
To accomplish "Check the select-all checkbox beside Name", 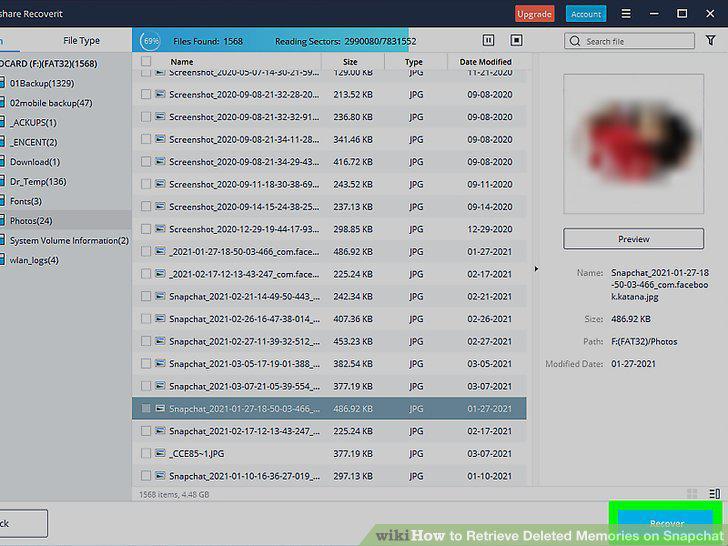I will (x=146, y=61).
